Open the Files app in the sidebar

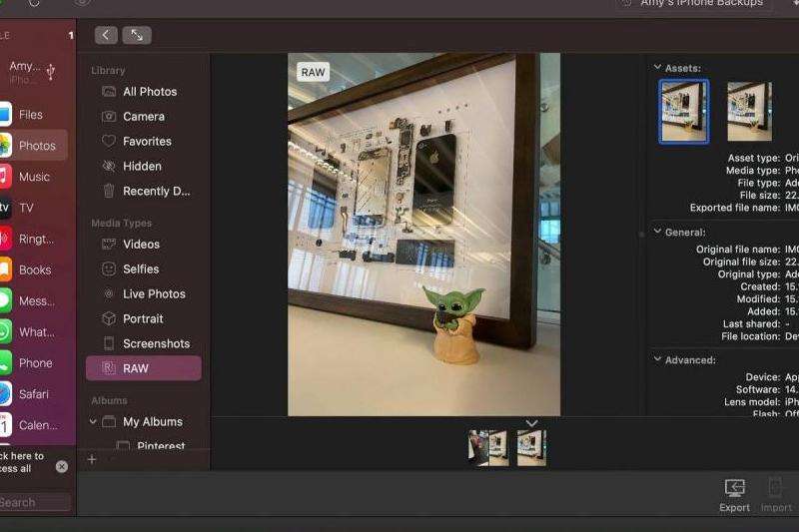(31, 115)
